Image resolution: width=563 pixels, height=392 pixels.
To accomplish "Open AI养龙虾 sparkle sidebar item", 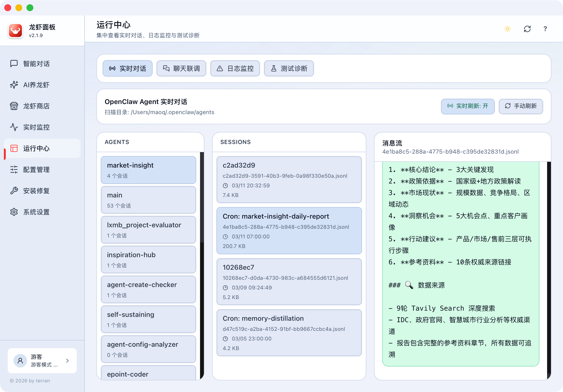I will point(36,85).
